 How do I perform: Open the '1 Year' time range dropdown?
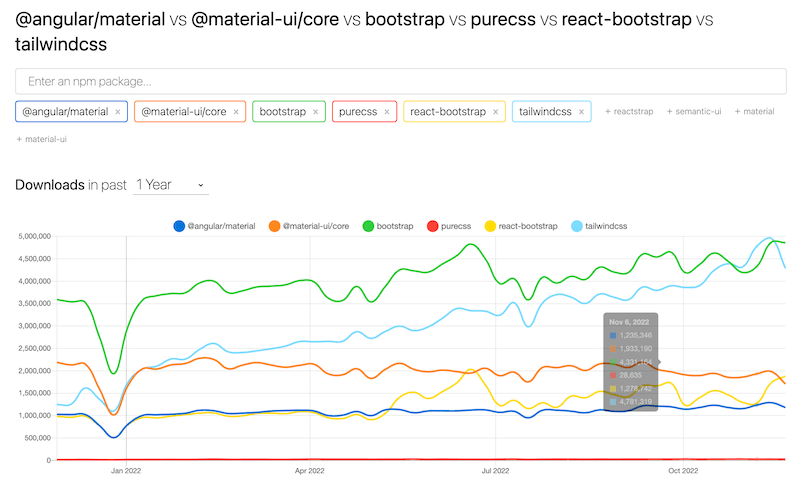[170, 185]
